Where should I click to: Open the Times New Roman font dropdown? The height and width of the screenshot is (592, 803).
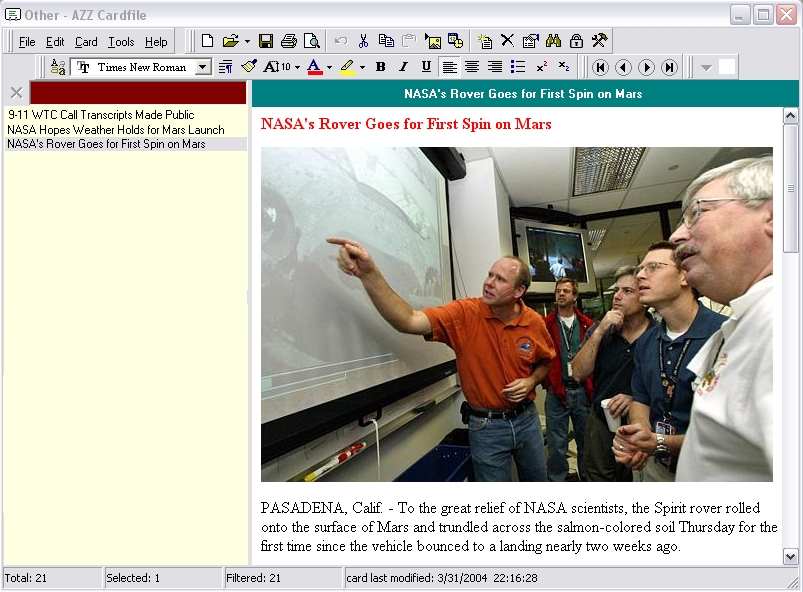coord(203,67)
